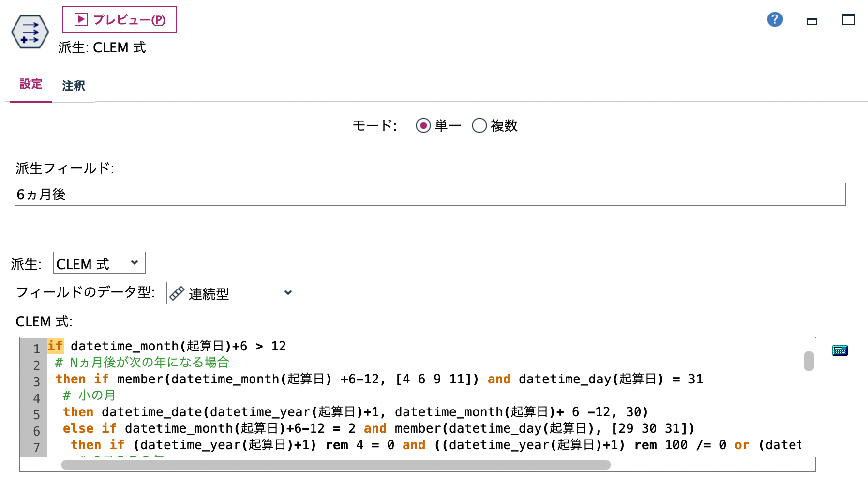The height and width of the screenshot is (486, 868).
Task: Click the Derive node hexagon icon
Action: [x=29, y=32]
